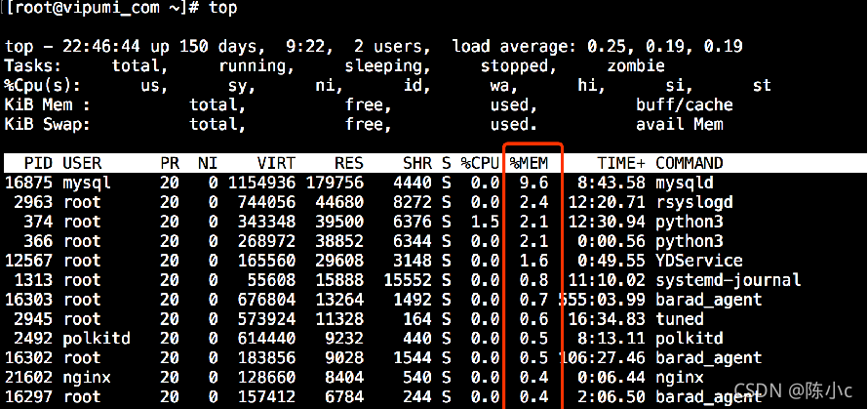
Task: Click PID 21602
Action: pyautogui.click(x=29, y=378)
